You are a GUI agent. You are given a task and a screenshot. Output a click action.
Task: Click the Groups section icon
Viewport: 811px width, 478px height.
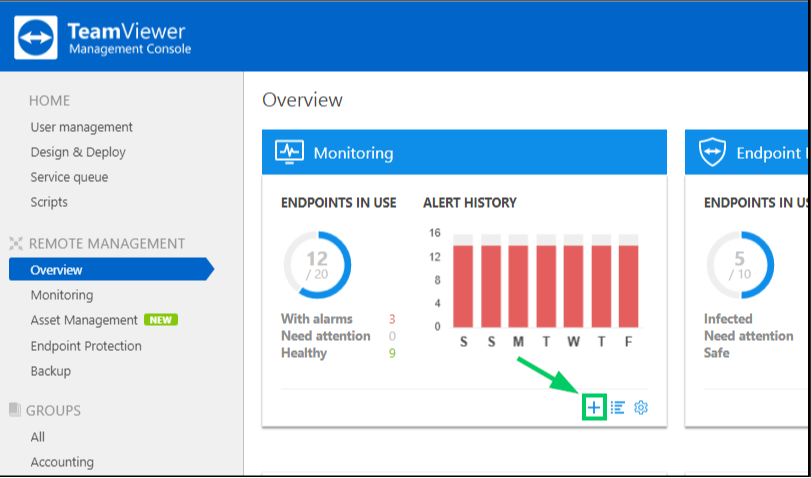tap(14, 410)
